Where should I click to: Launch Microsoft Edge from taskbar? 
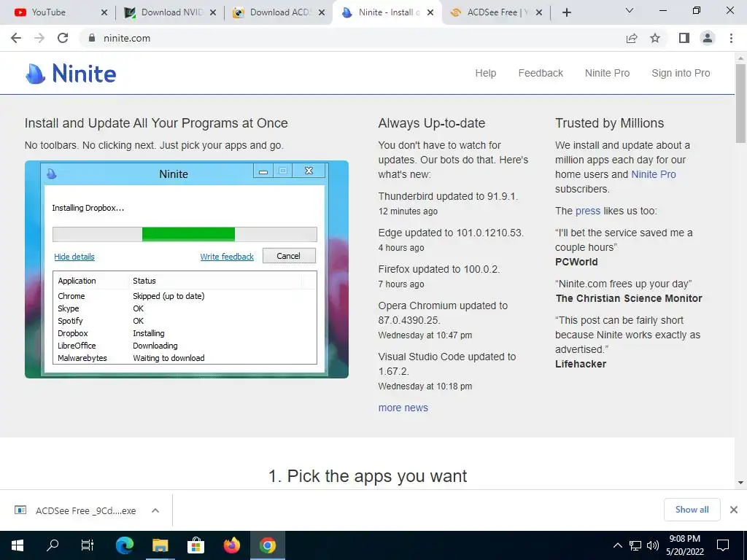pyautogui.click(x=125, y=545)
